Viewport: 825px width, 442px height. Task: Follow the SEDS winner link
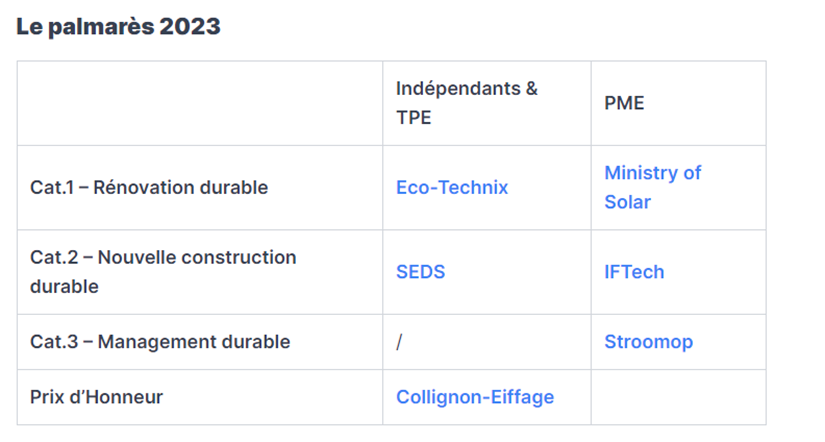click(x=420, y=272)
